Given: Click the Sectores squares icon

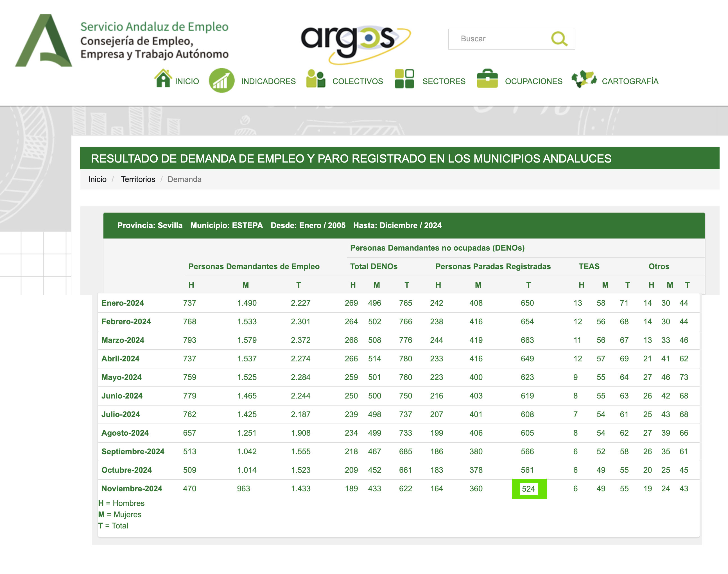Looking at the screenshot, I should 404,79.
